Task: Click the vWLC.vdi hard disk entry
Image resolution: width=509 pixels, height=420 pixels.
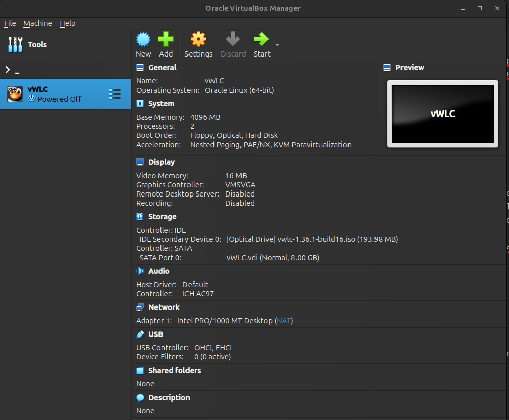Action: pos(273,258)
